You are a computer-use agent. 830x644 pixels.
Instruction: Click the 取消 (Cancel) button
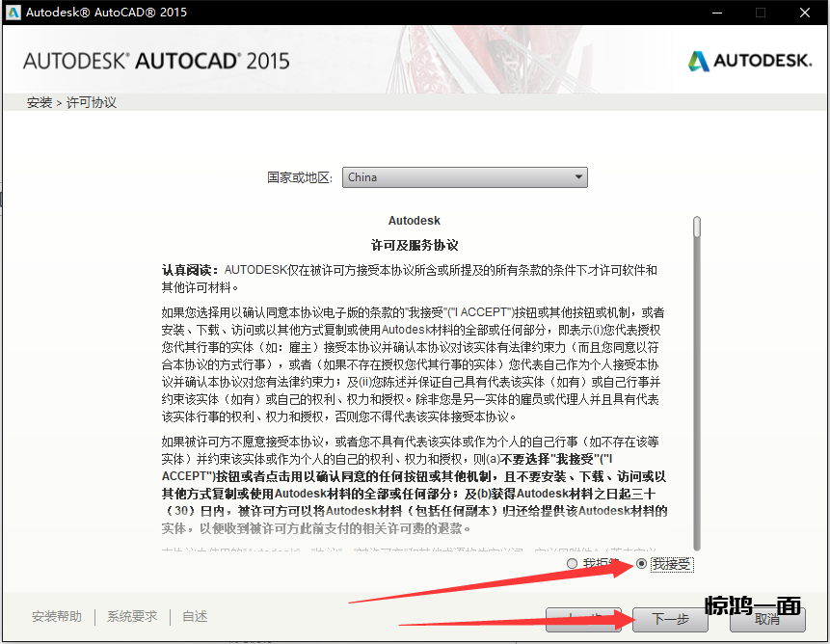[768, 619]
